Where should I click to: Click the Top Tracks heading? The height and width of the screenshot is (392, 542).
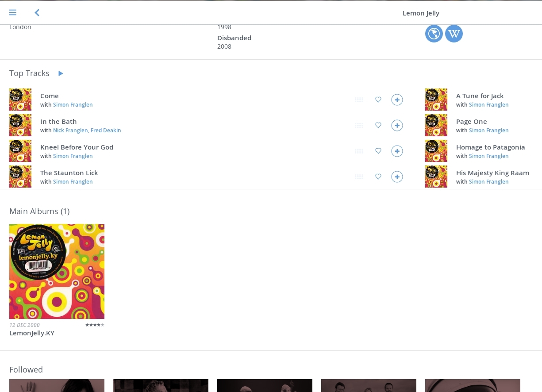[29, 73]
